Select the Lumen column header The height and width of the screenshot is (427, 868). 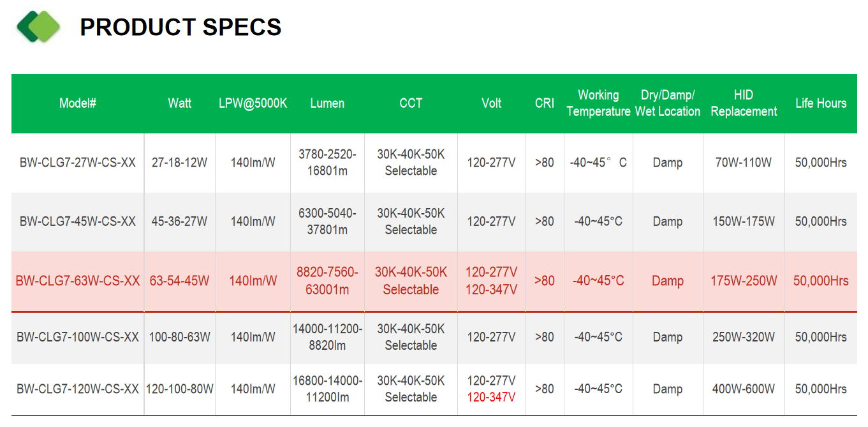pyautogui.click(x=327, y=103)
